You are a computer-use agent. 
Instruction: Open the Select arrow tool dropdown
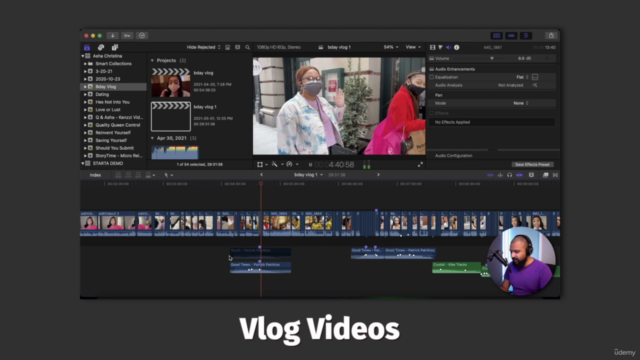(x=168, y=175)
